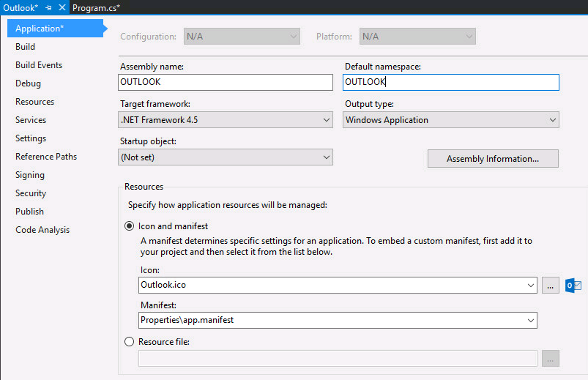
Task: Close the Outlook properties tab
Action: pos(62,7)
